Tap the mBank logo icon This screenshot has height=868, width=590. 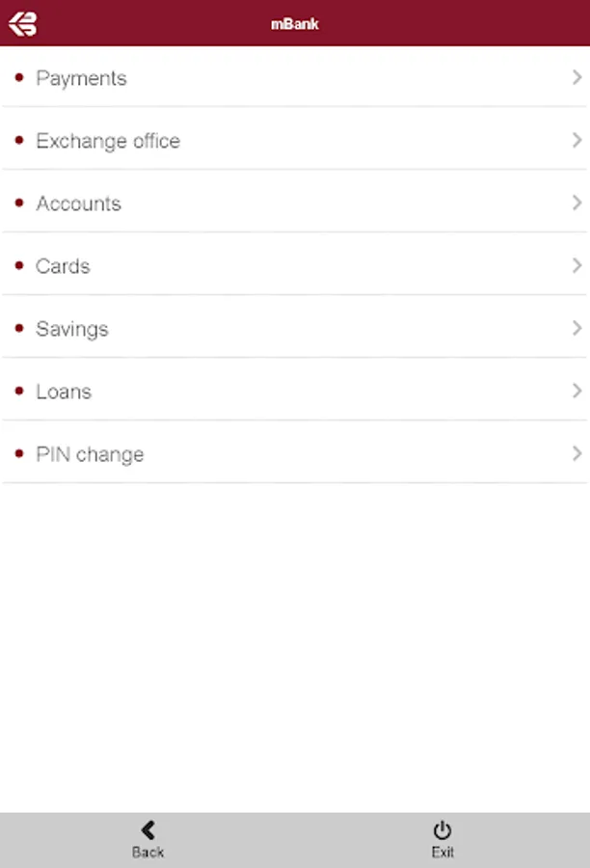(x=23, y=24)
